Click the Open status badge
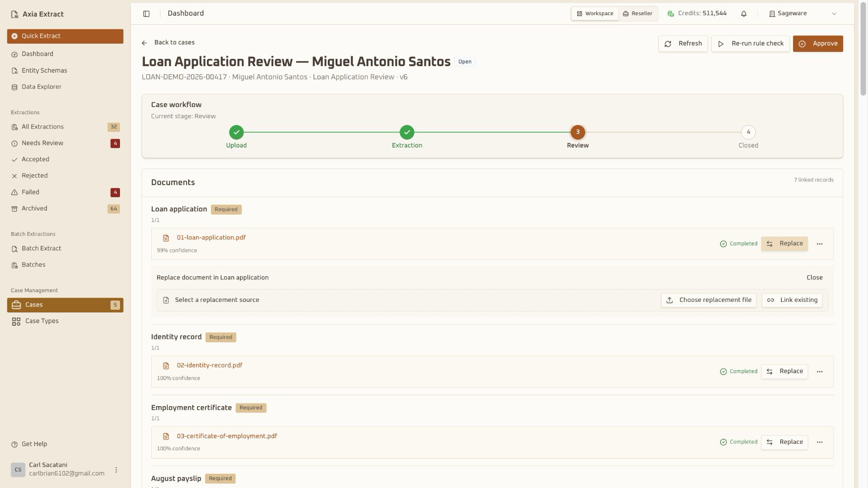 click(465, 62)
